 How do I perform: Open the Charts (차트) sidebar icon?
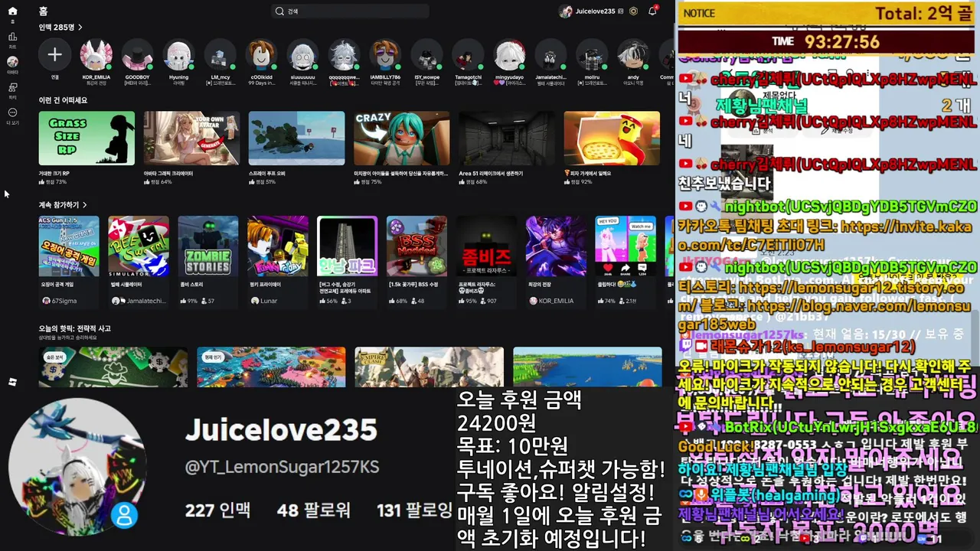click(12, 38)
